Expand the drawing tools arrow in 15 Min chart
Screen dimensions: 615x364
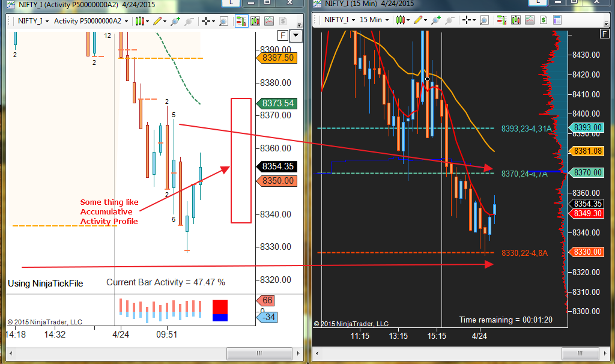(x=426, y=20)
